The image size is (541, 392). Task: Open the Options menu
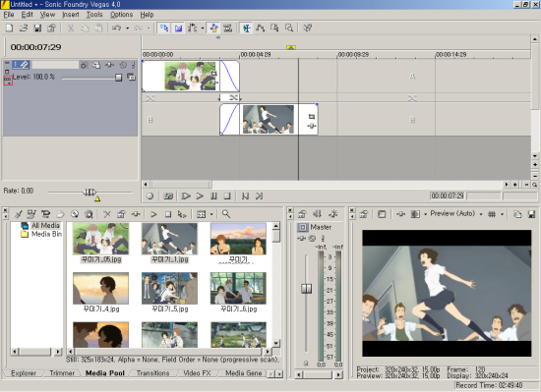[x=121, y=15]
